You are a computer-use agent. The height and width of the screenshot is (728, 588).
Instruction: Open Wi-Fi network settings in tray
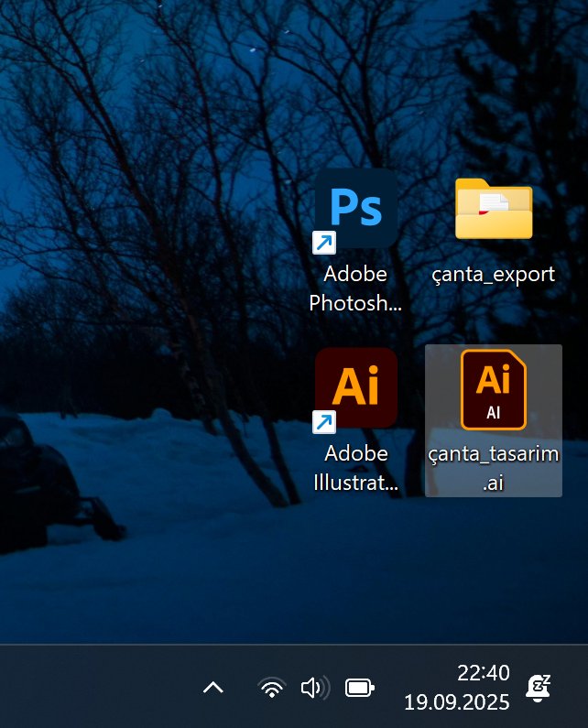[272, 687]
